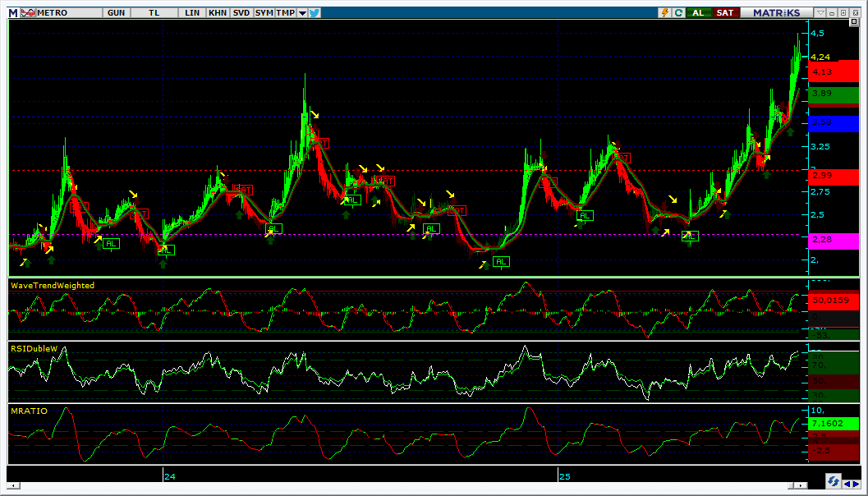Image resolution: width=868 pixels, height=496 pixels.
Task: Select the RSIDubleW indicator label
Action: coord(34,348)
